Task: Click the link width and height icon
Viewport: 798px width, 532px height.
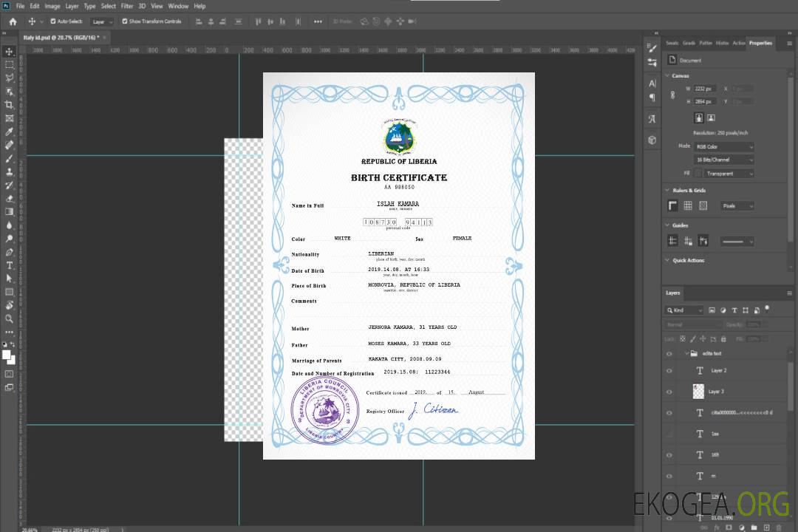Action: click(672, 95)
